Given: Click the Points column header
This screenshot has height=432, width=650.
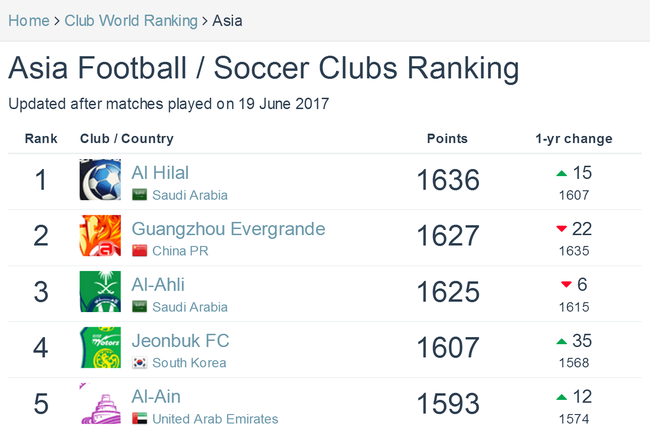Looking at the screenshot, I should (447, 138).
